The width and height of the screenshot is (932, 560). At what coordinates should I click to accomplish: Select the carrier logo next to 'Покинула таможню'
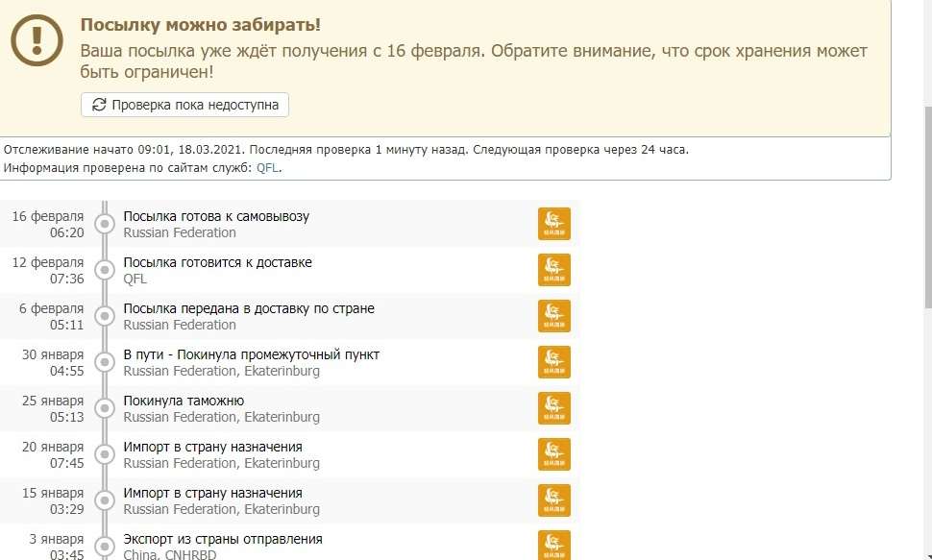(x=554, y=408)
